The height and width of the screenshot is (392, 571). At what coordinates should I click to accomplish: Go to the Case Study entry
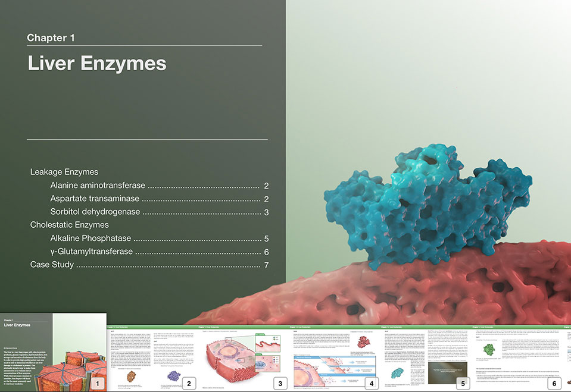(x=52, y=265)
